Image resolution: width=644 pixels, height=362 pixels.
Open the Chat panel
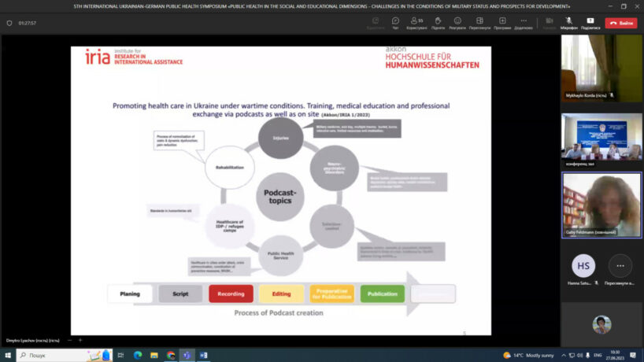point(395,22)
